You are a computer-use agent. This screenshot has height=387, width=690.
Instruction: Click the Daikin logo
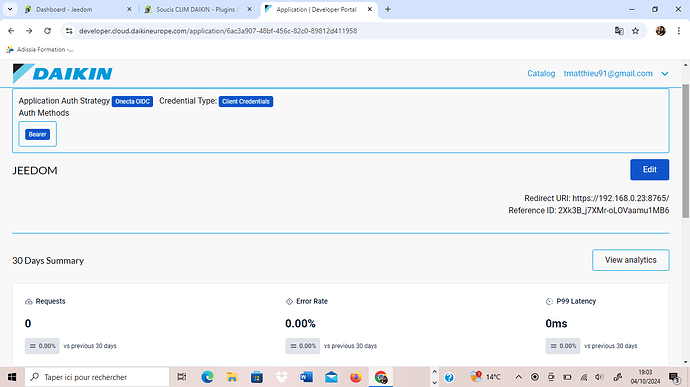pos(62,74)
